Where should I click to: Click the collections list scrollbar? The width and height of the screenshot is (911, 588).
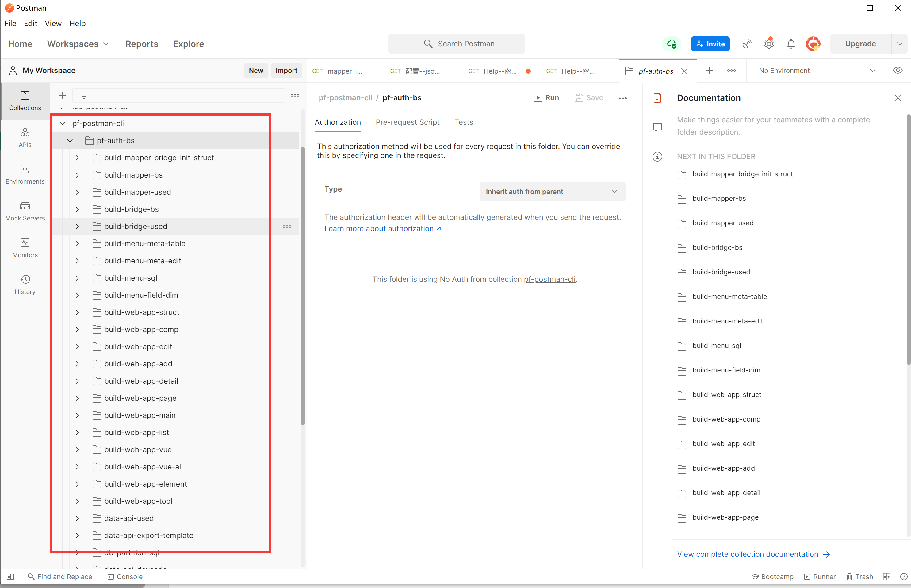[303, 286]
